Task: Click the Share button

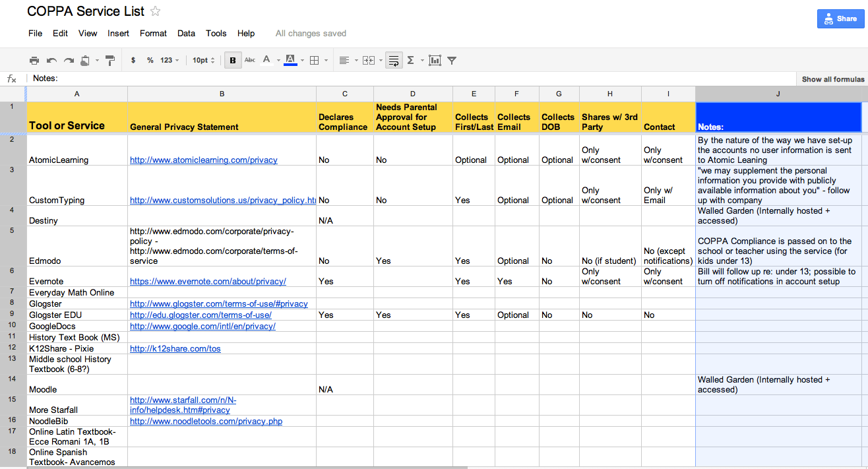Action: 840,18
